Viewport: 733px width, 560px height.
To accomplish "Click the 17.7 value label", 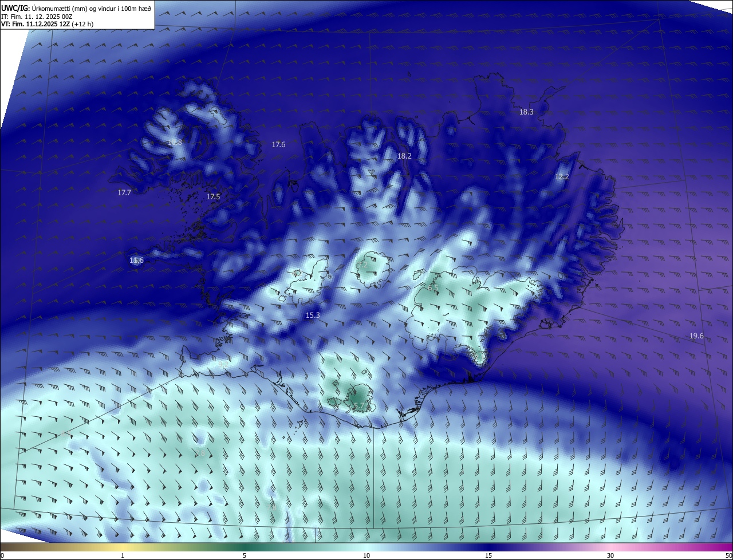I will point(124,193).
